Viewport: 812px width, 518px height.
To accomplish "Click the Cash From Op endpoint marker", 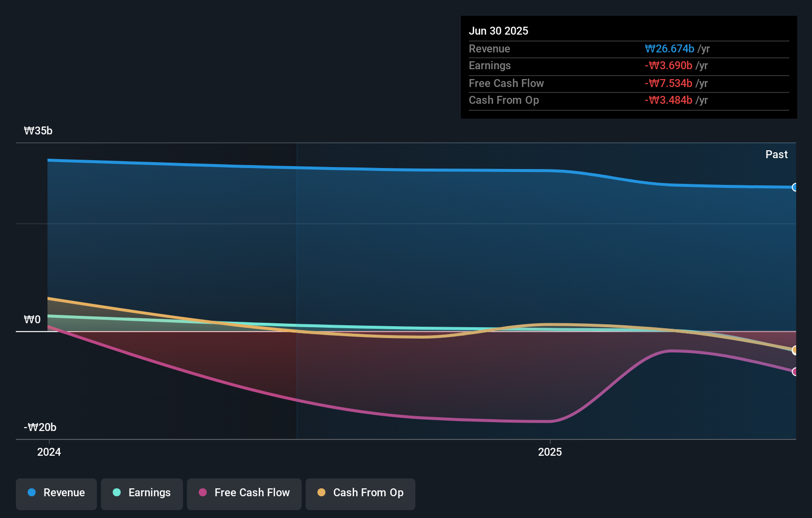I will tap(795, 350).
